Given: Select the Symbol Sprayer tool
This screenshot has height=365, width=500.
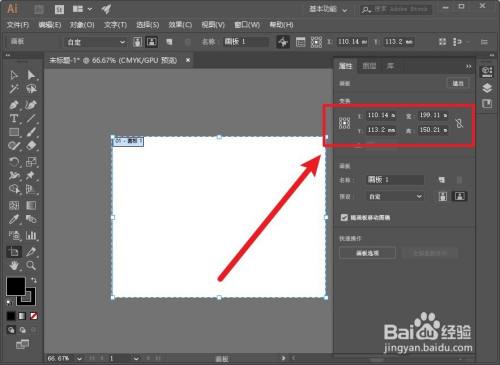Looking at the screenshot, I should (x=14, y=235).
